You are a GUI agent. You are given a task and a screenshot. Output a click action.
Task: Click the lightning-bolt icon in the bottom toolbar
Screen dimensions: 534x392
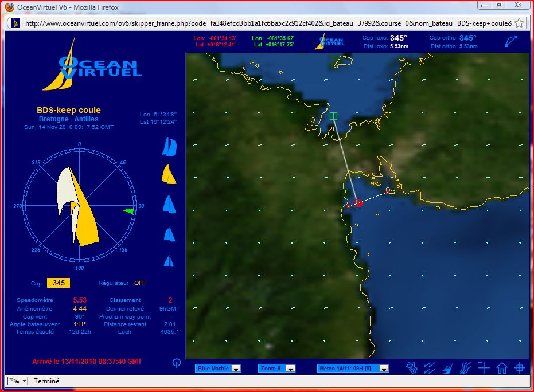430,368
